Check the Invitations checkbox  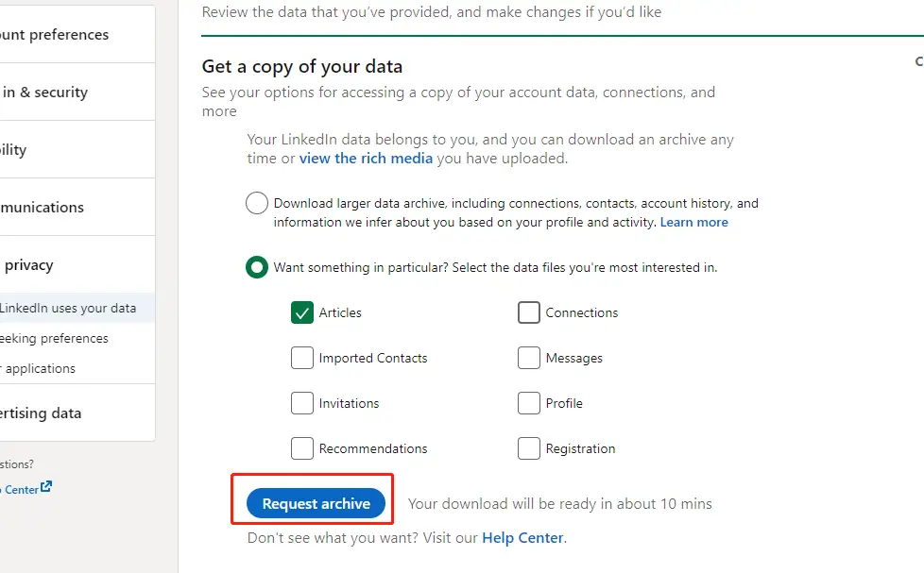coord(302,403)
